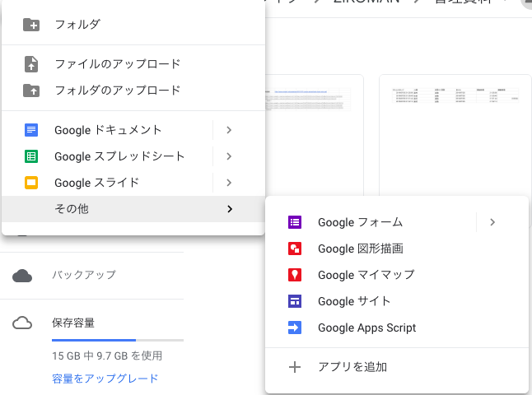
Task: Expand the その他 submenu arrow
Action: (230, 209)
